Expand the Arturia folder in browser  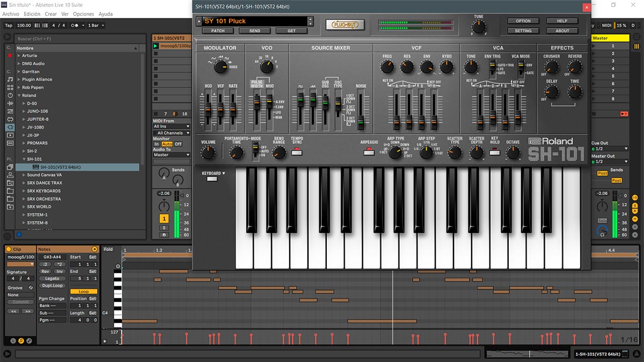pyautogui.click(x=19, y=56)
